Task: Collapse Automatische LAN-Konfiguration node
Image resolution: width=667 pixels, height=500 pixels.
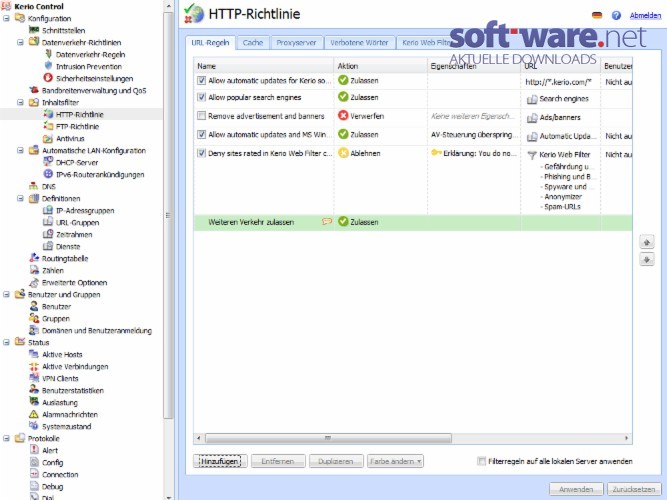Action: coord(20,150)
